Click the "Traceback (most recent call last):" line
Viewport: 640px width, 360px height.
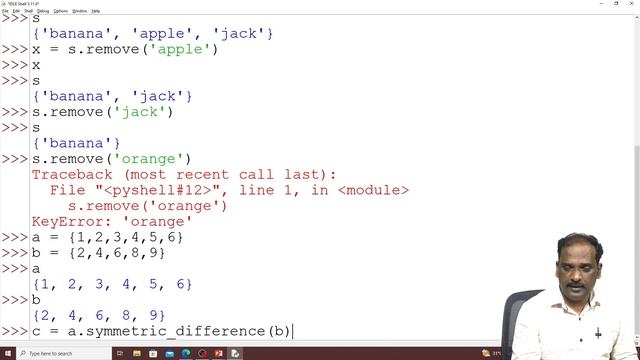pos(184,175)
